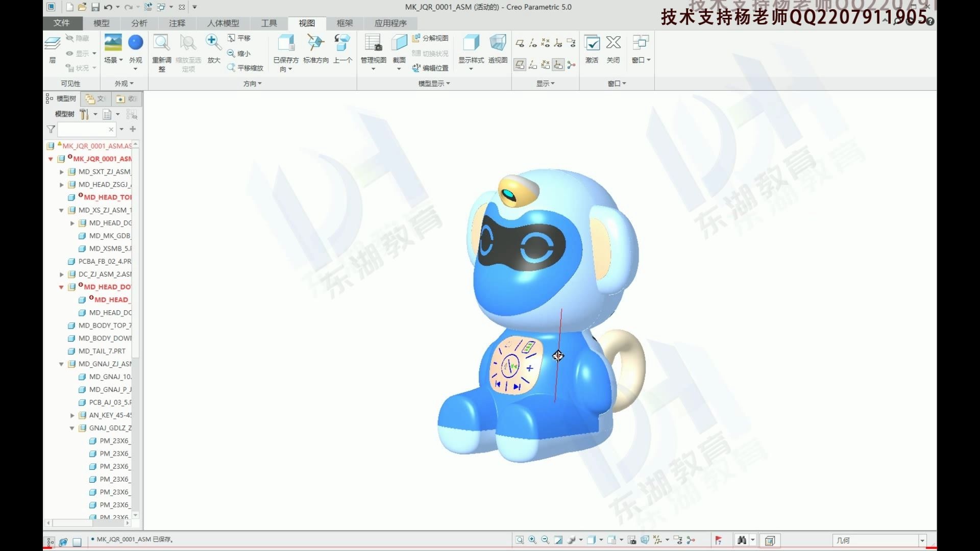This screenshot has width=980, height=551.
Task: Click the Perspective View (透视图) icon
Action: [498, 42]
